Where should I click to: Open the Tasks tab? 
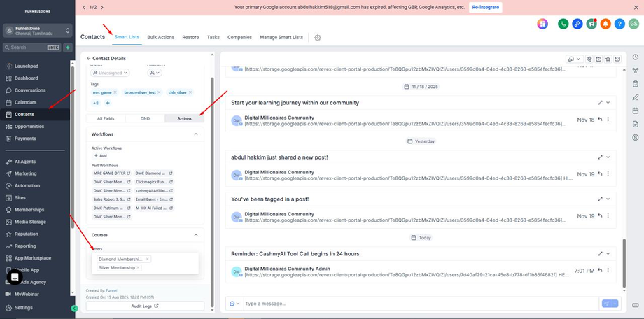[x=213, y=37]
